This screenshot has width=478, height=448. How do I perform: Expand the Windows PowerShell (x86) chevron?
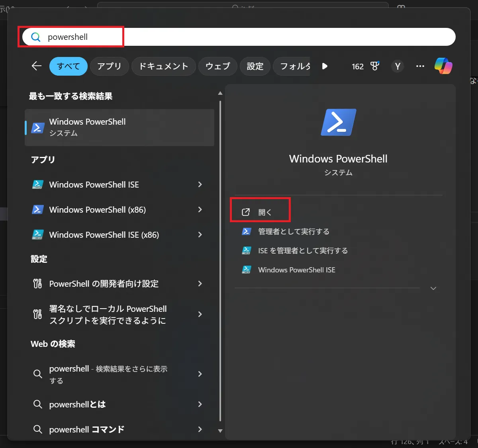[200, 209]
